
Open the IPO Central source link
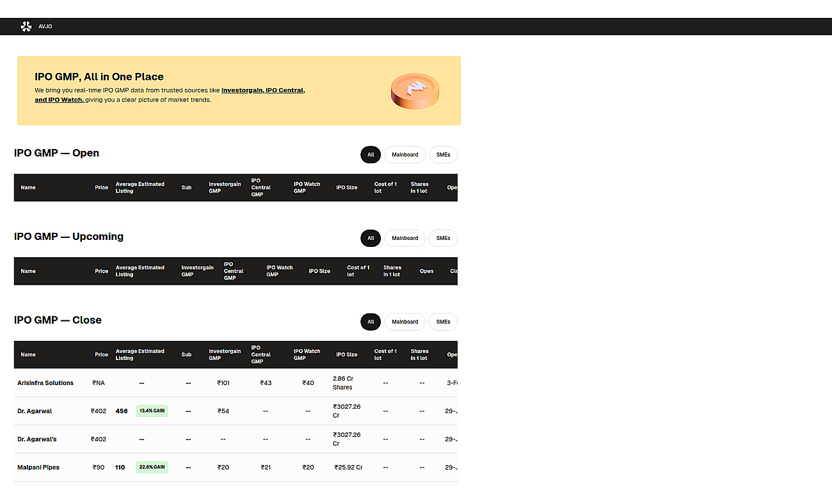pos(285,90)
